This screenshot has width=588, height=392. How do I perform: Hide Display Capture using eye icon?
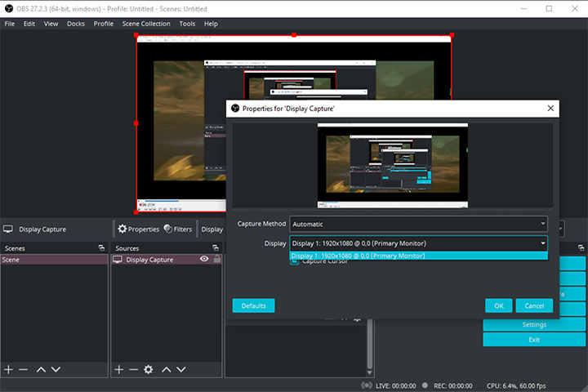click(x=204, y=260)
